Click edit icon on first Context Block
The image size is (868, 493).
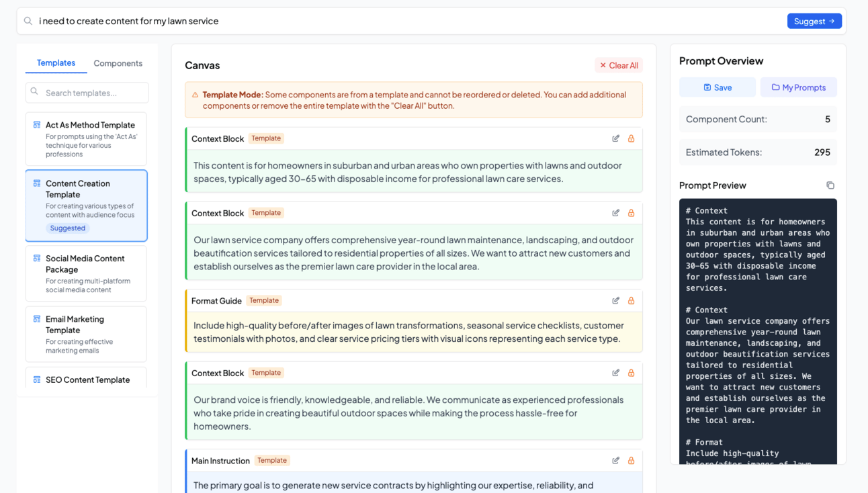(x=615, y=138)
